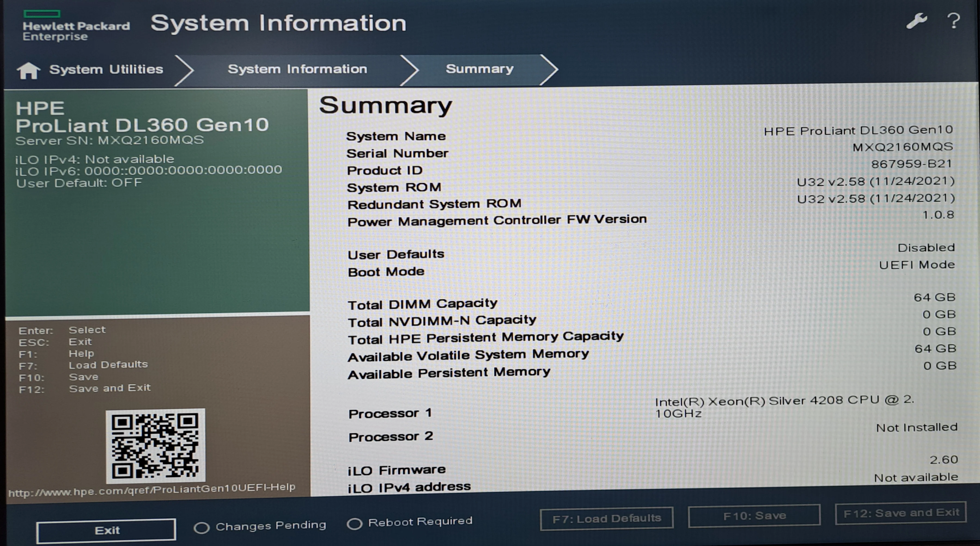This screenshot has width=980, height=546.
Task: Select the Boot Mode row label
Action: 386,272
